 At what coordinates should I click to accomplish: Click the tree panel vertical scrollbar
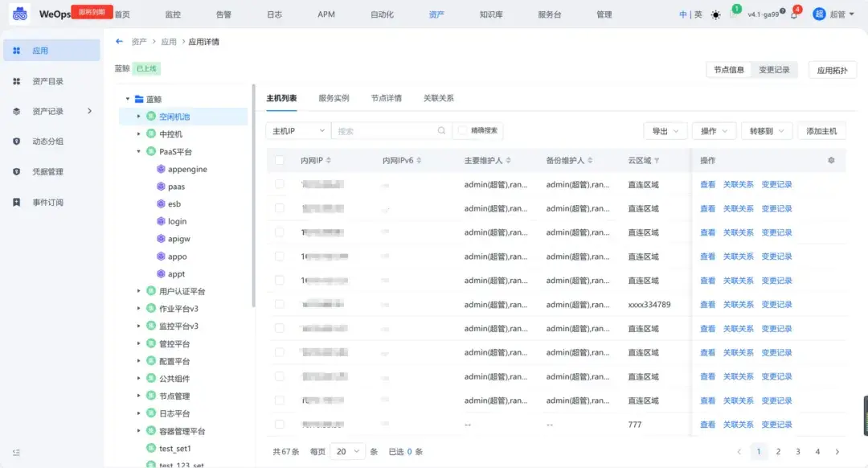pos(253,195)
